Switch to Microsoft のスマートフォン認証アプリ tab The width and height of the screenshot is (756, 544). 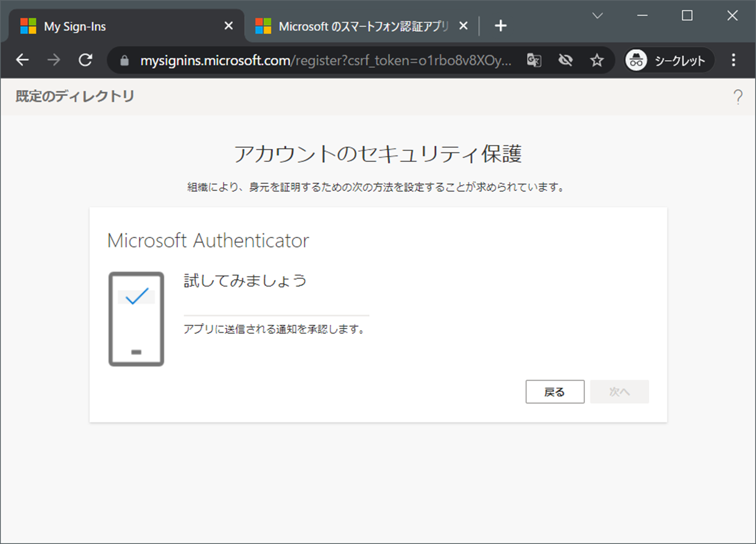click(362, 26)
